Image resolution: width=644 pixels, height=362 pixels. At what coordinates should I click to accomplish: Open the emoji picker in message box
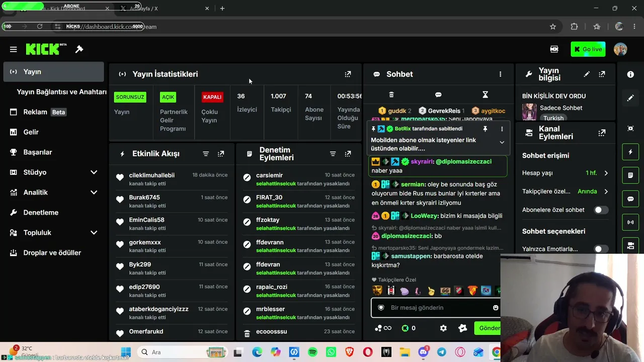click(496, 308)
